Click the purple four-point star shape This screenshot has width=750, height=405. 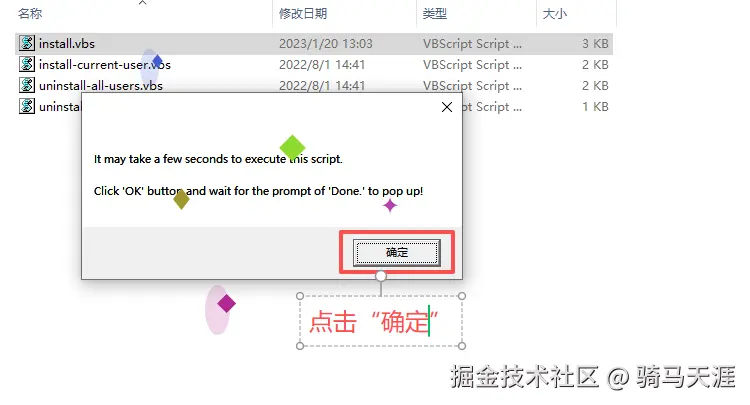tap(390, 206)
